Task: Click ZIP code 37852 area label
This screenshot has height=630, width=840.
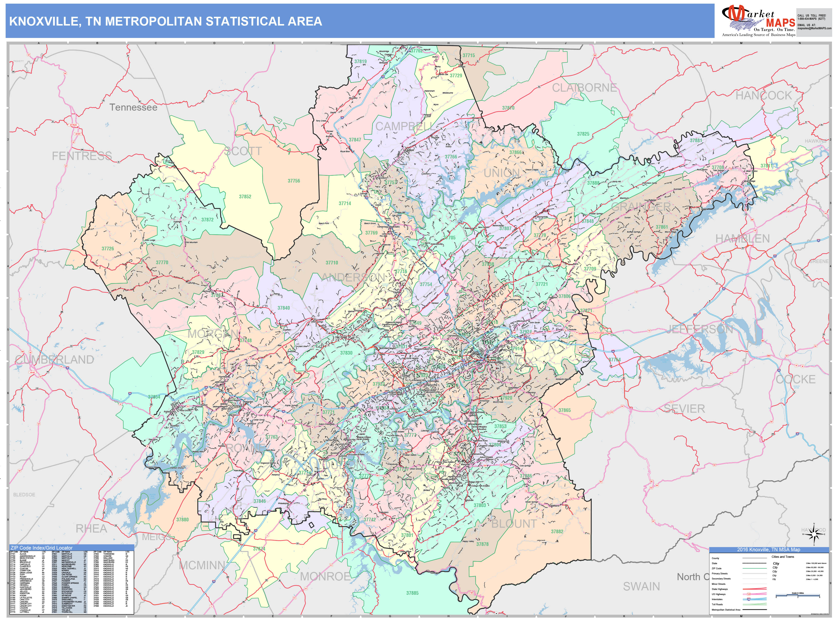Action: point(245,197)
